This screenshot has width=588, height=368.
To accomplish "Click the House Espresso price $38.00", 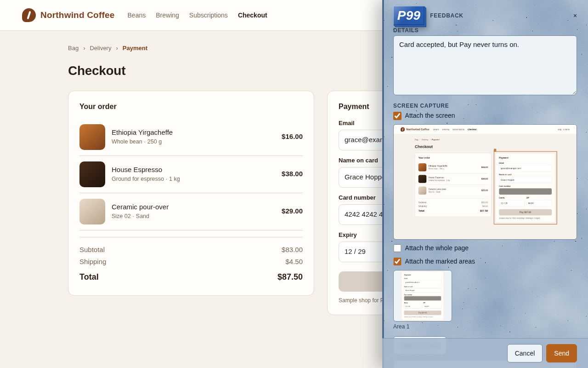I will pos(292,174).
